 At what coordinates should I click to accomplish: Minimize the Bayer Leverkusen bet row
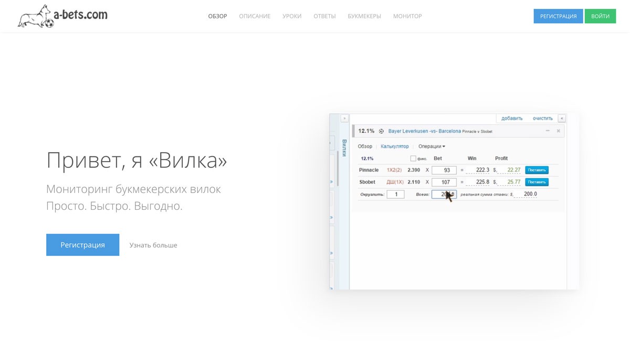(548, 131)
